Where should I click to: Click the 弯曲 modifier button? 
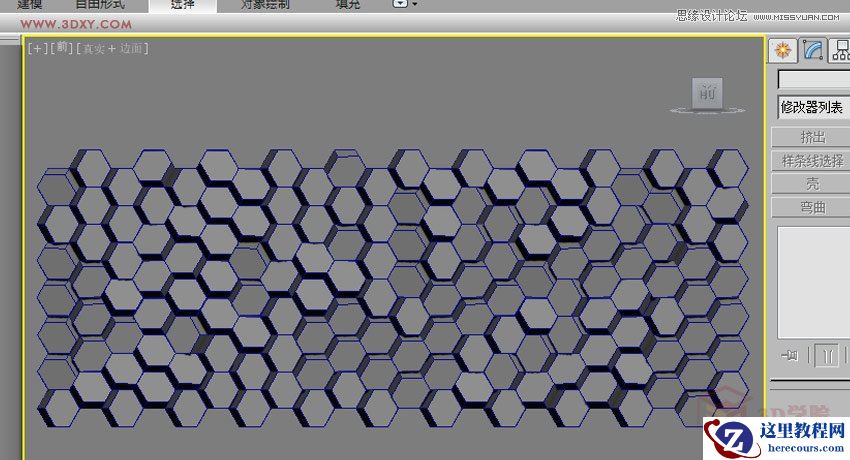point(812,207)
